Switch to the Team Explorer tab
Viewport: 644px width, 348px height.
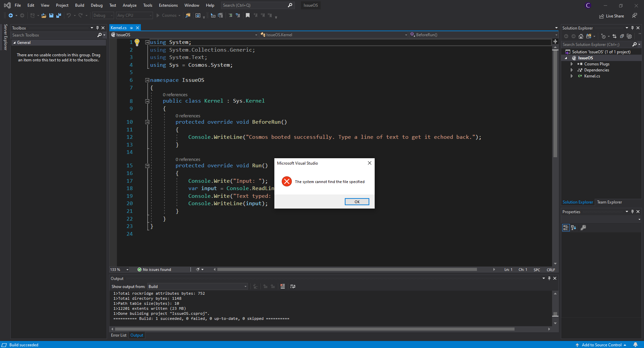609,202
